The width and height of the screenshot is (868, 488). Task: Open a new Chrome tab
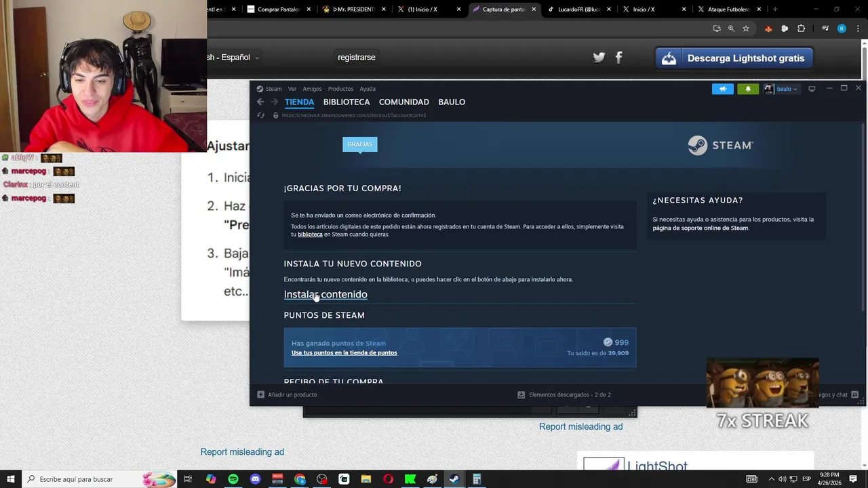[775, 9]
